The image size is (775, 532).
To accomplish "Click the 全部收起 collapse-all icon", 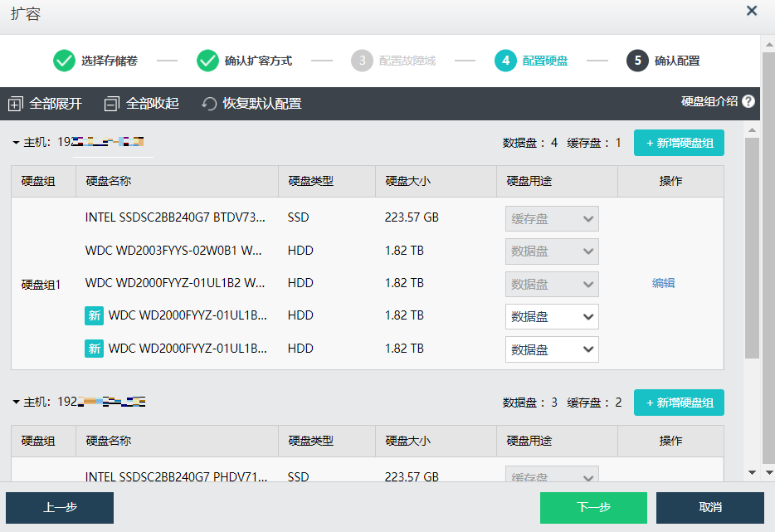I will (112, 104).
